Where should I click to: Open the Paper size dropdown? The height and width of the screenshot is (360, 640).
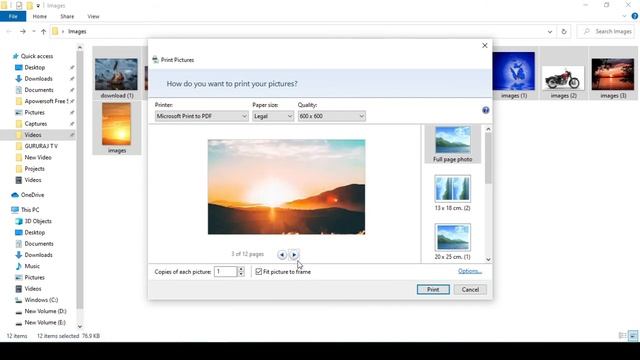[273, 116]
